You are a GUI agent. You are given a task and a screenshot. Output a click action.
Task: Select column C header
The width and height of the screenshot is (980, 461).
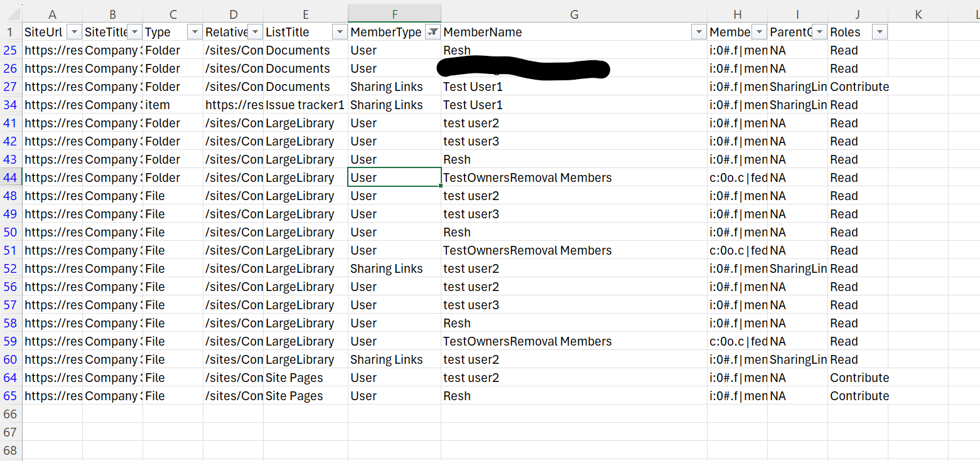click(x=173, y=14)
